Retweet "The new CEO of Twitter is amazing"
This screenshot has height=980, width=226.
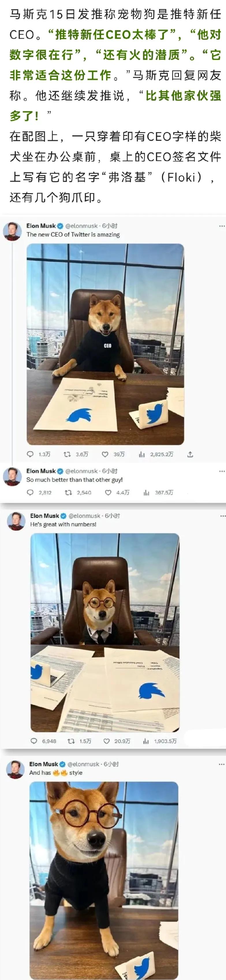67,454
